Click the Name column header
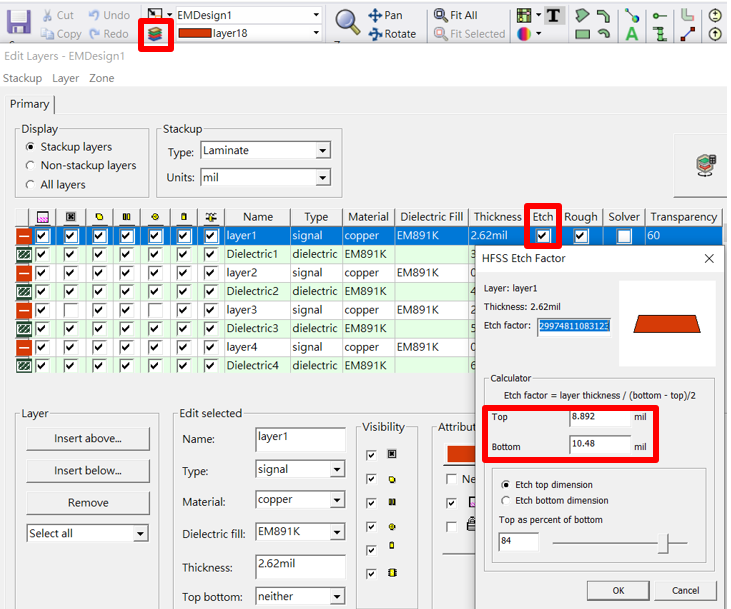The image size is (731, 609). pos(257,217)
